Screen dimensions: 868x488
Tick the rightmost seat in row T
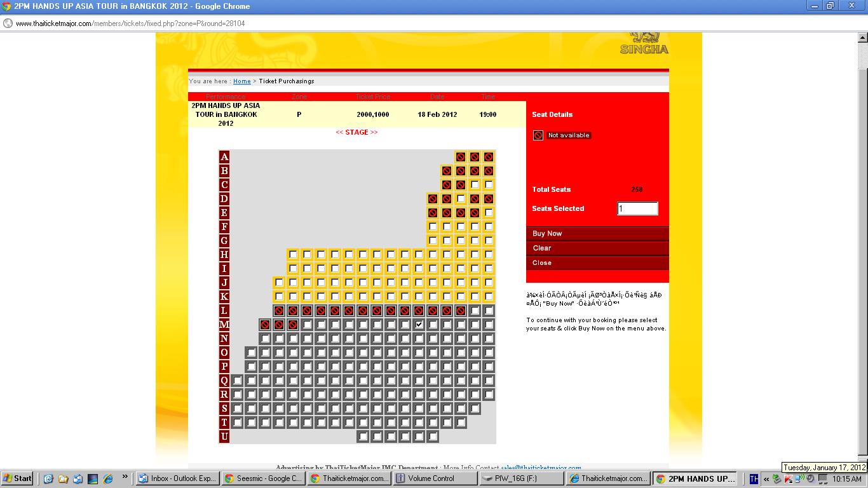coord(461,423)
